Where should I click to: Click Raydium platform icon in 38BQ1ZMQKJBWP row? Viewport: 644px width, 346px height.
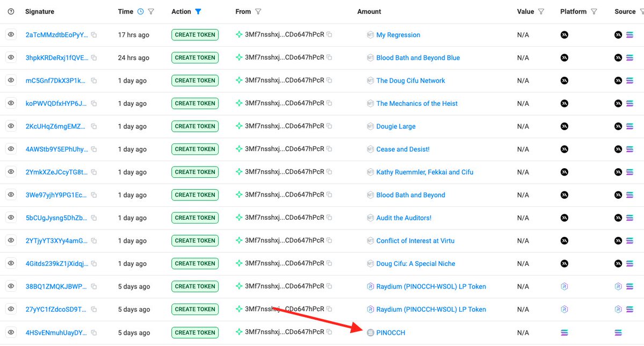point(565,286)
